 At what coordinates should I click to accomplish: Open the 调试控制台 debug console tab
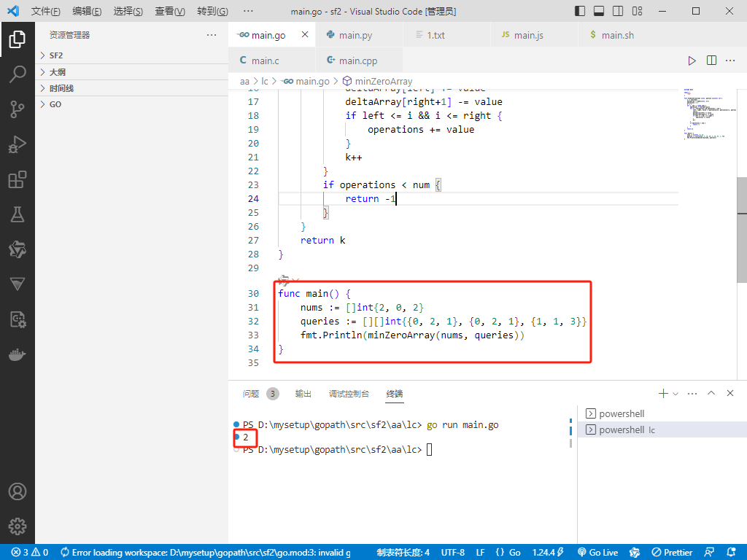pyautogui.click(x=349, y=394)
